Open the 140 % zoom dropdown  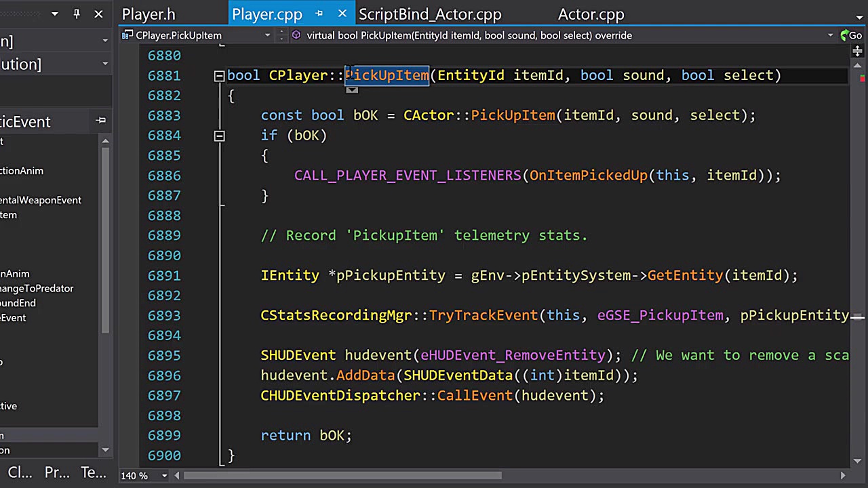pos(164,476)
